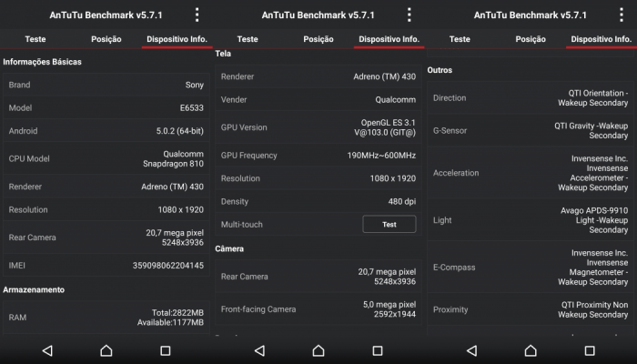Switch to Teste tab on Outros screen

click(x=460, y=39)
